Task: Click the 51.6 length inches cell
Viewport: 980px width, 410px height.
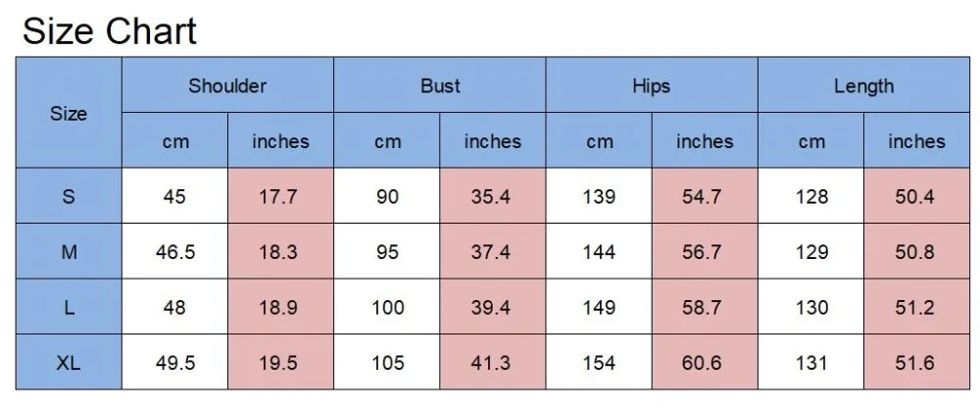Action: pos(917,362)
